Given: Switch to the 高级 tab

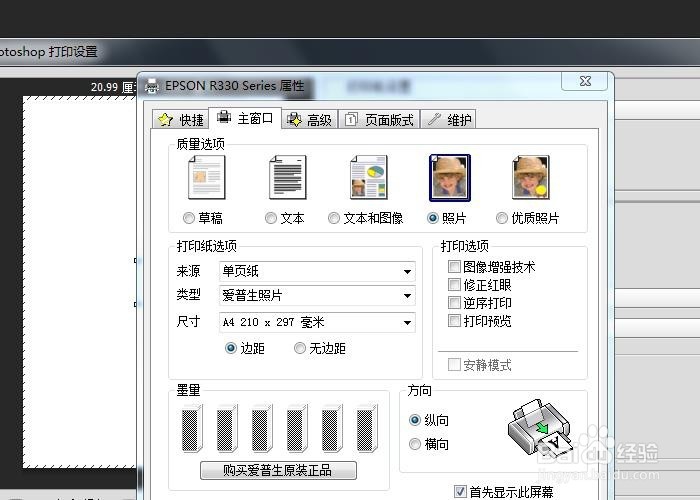Looking at the screenshot, I should (x=310, y=120).
